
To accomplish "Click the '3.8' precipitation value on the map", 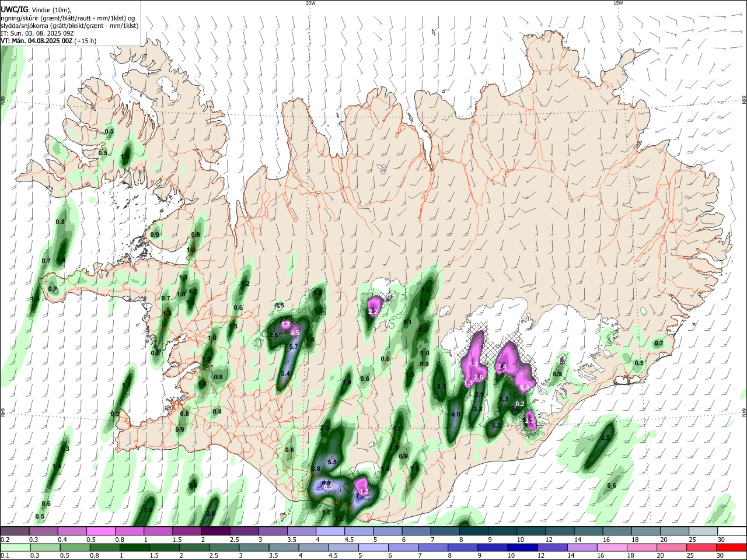I will (316, 468).
